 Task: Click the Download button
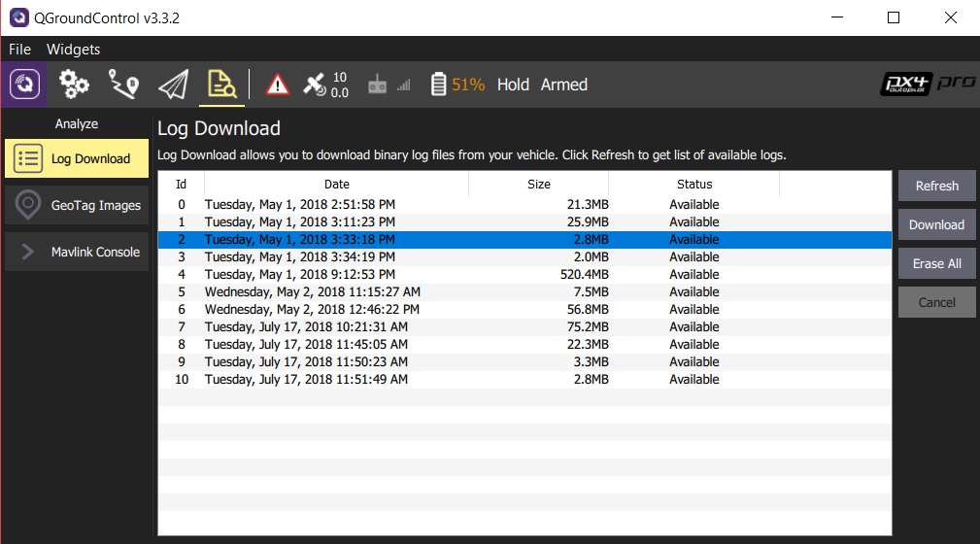point(936,224)
